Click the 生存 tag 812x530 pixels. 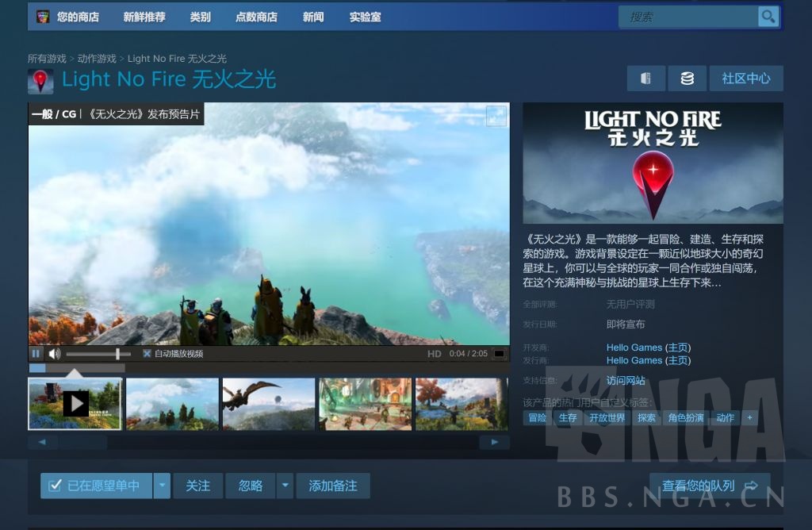click(568, 417)
